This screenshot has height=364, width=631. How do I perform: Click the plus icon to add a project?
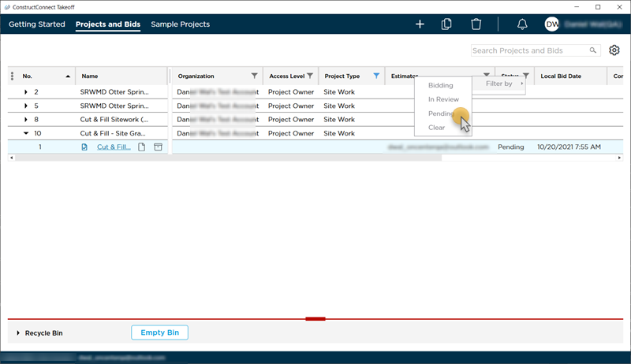[x=420, y=24]
